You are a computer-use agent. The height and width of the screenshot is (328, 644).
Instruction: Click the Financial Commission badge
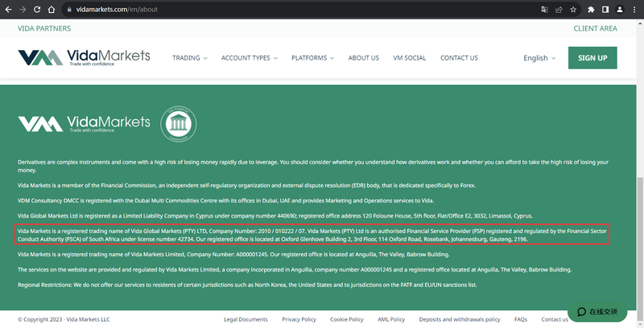(178, 124)
